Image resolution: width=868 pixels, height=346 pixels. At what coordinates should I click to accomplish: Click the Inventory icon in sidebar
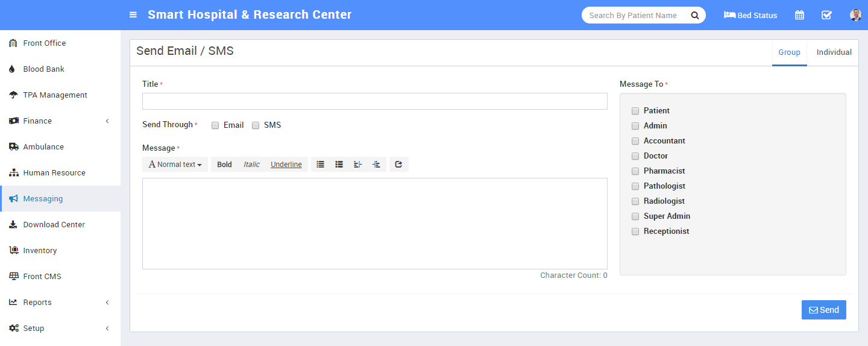click(13, 251)
